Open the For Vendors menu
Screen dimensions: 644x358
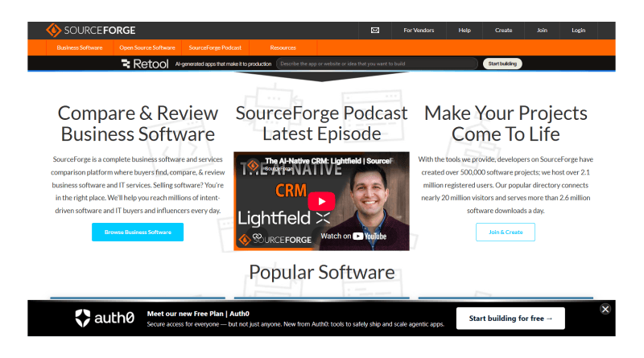tap(419, 31)
